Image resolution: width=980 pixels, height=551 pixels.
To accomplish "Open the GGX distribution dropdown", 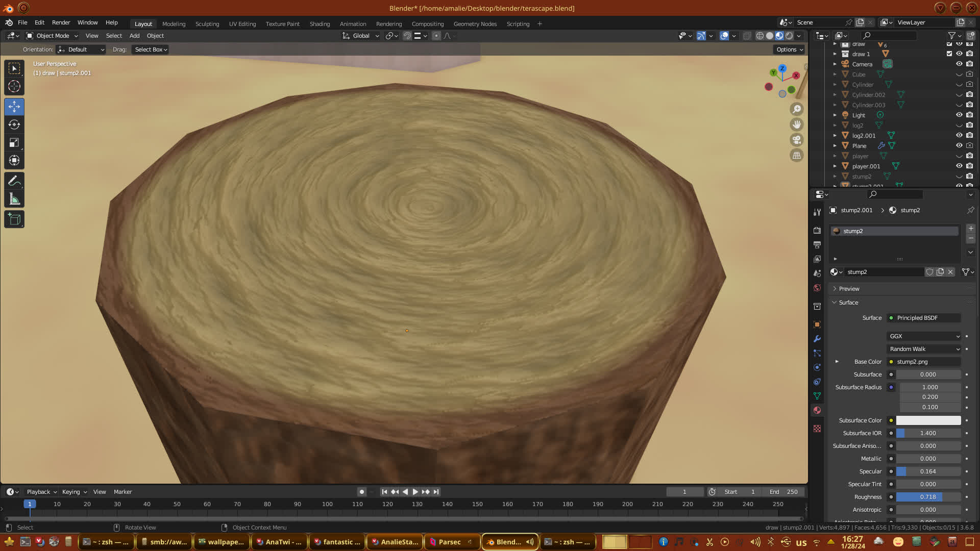I will [924, 336].
